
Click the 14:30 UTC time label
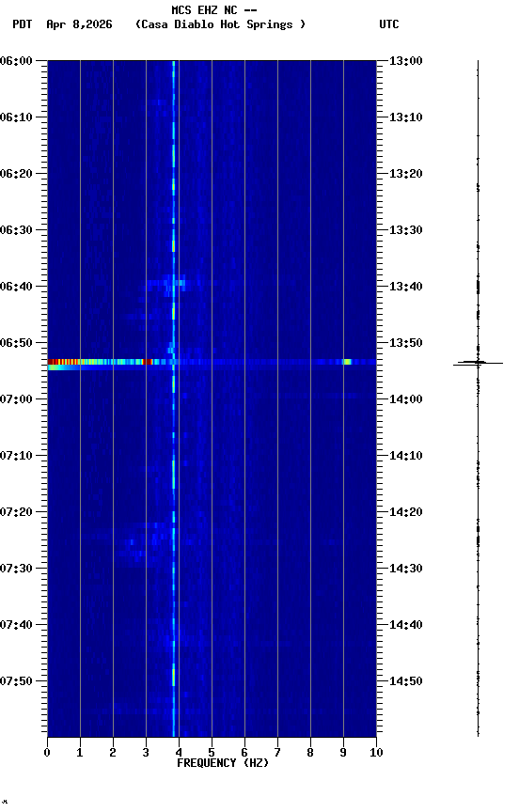[x=406, y=569]
